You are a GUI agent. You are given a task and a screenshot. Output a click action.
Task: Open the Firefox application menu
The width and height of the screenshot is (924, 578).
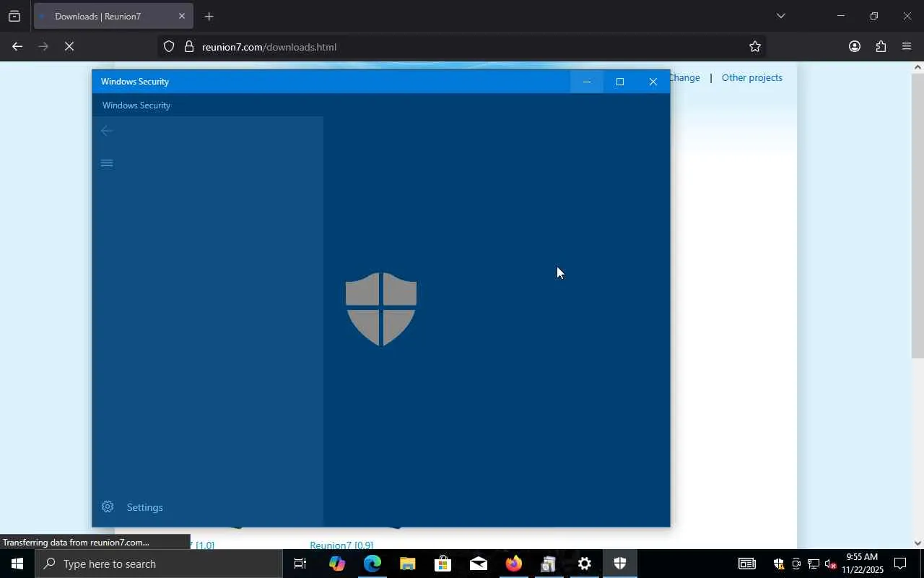pos(907,46)
